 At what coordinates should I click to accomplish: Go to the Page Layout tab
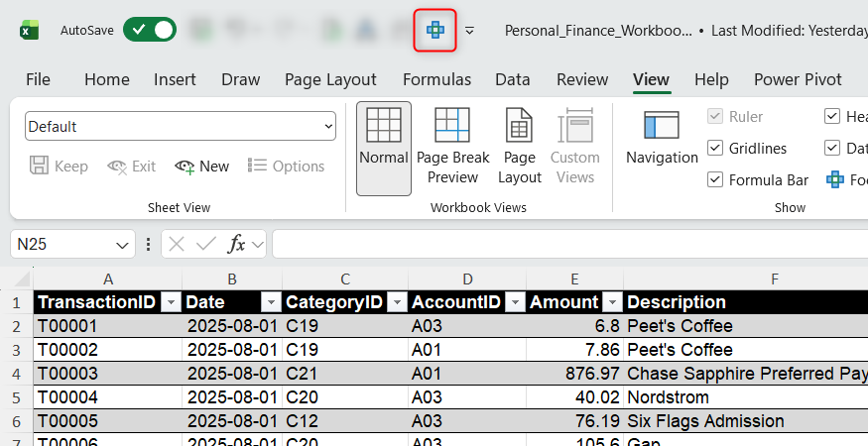click(330, 79)
